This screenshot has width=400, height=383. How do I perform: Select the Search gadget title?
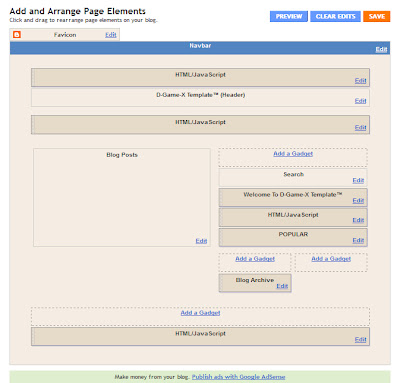293,174
